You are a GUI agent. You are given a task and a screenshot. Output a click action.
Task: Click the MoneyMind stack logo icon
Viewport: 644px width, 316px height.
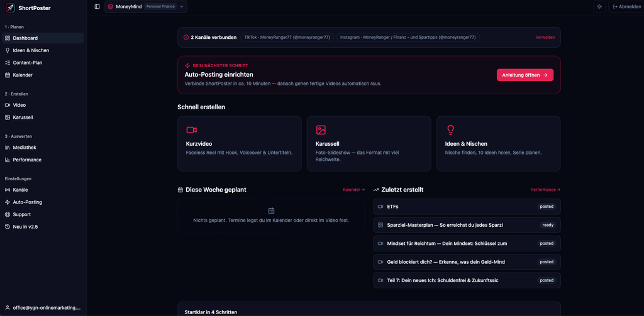111,6
